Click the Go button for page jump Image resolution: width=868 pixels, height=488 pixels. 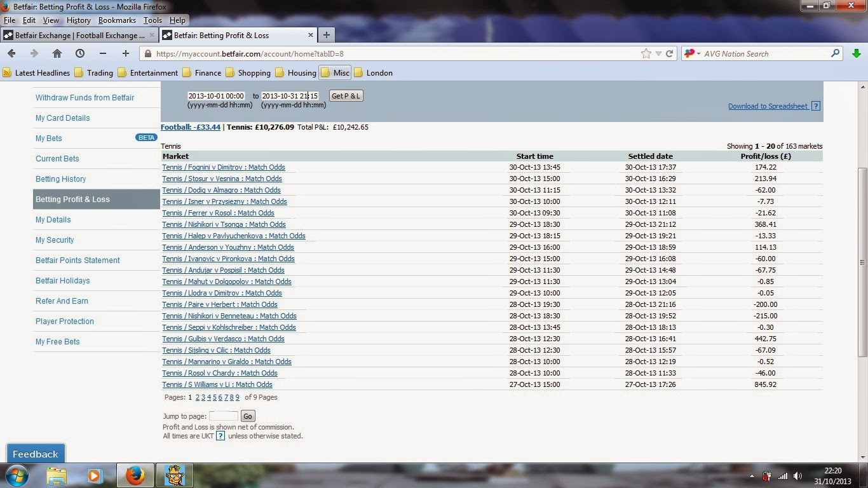click(248, 416)
